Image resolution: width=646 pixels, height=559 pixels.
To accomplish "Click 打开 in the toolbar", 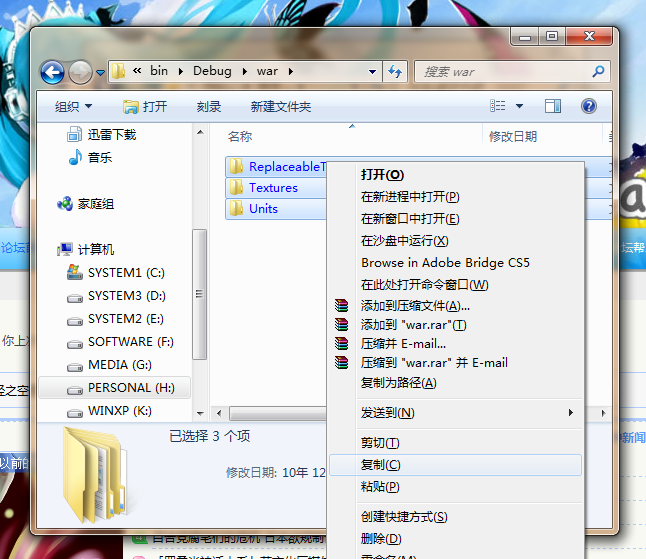I will tap(145, 107).
